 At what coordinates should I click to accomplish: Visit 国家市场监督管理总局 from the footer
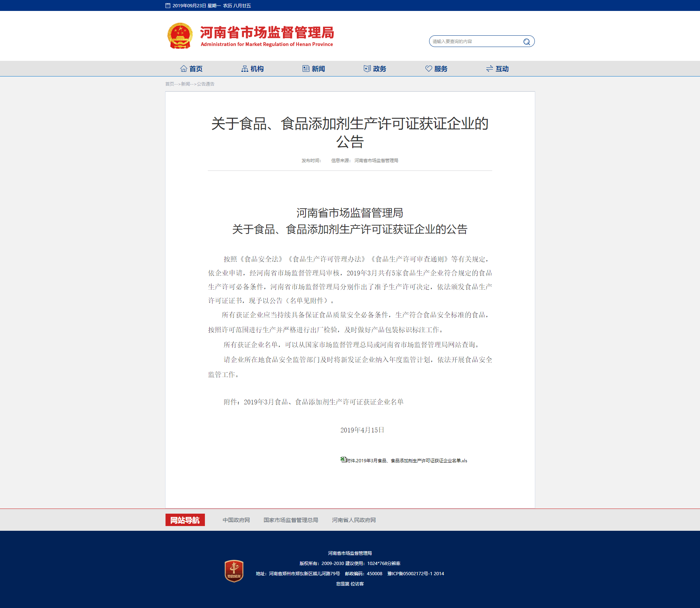291,520
